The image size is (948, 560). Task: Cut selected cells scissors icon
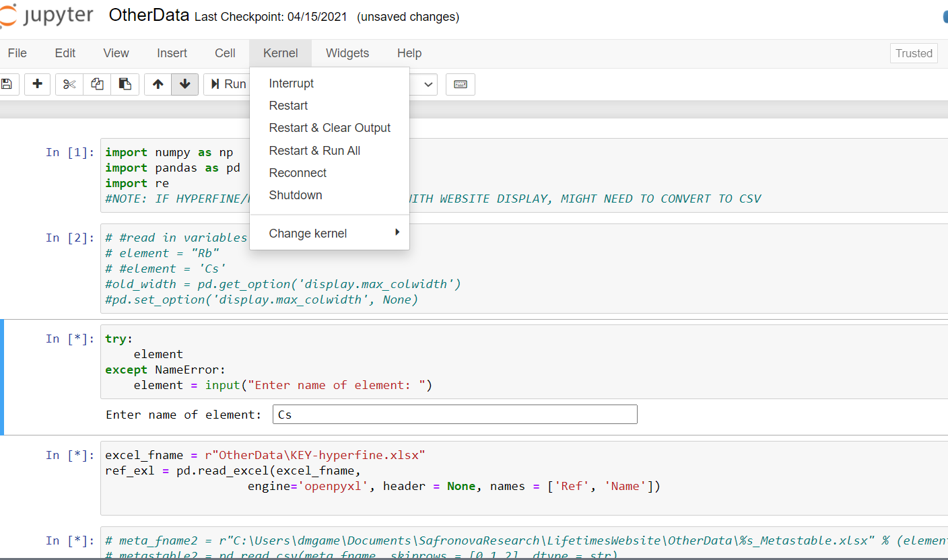point(69,84)
